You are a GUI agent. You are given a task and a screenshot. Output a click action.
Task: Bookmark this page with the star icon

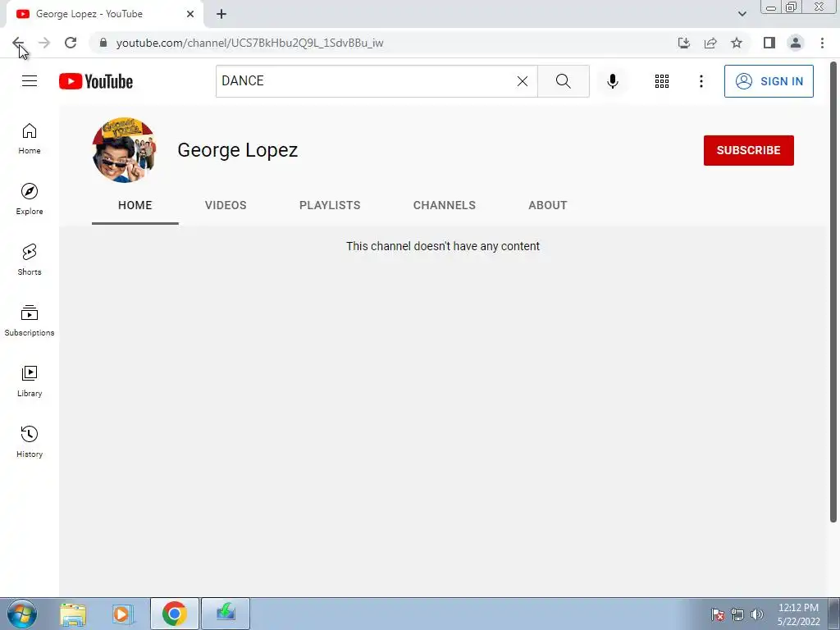pos(737,43)
